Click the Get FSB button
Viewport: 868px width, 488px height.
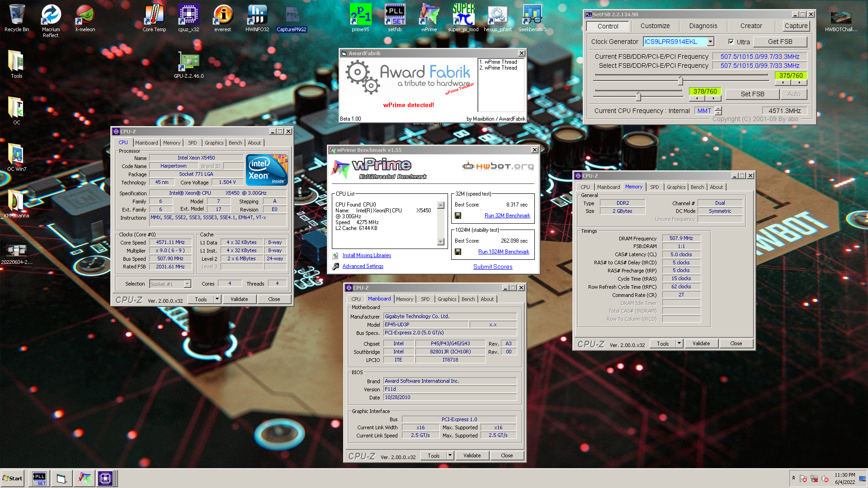tap(780, 42)
